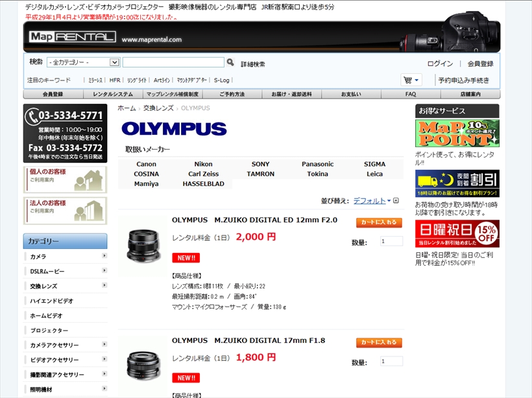Click the Map RENTAL logo
532x398 pixels.
coord(72,36)
